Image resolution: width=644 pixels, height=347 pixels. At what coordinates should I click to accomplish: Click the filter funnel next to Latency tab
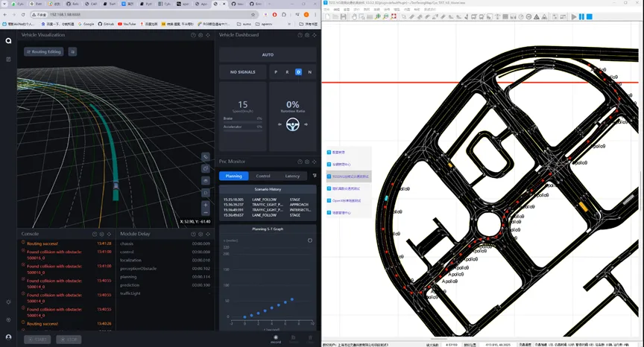[x=315, y=176]
